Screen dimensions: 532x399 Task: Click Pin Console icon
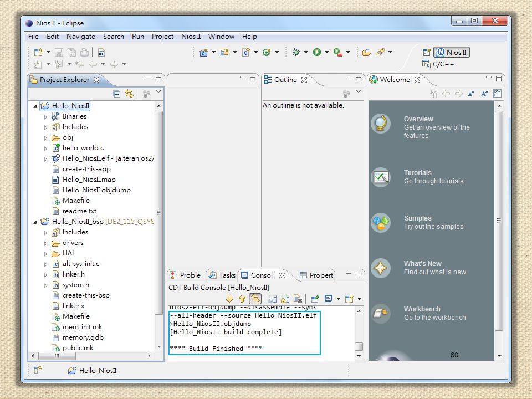click(315, 299)
